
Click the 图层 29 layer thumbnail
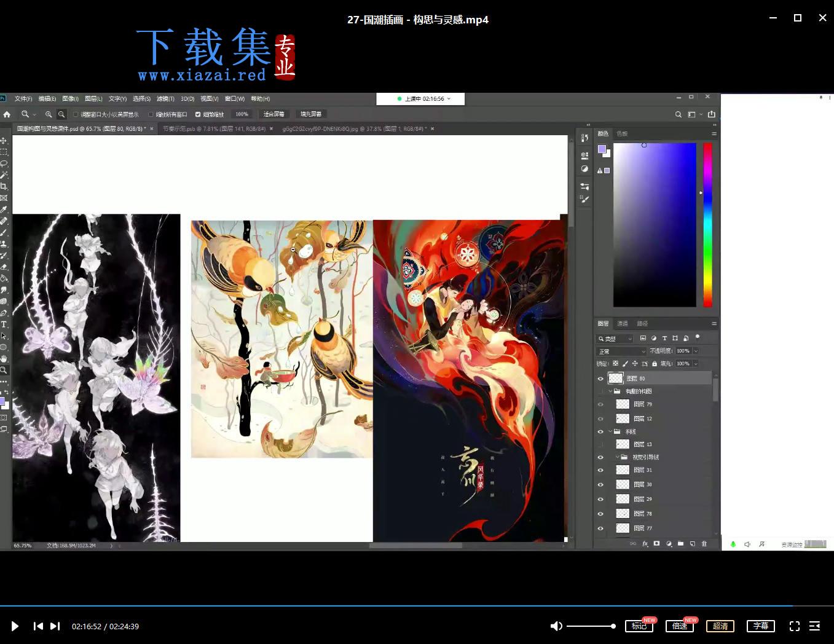[623, 499]
